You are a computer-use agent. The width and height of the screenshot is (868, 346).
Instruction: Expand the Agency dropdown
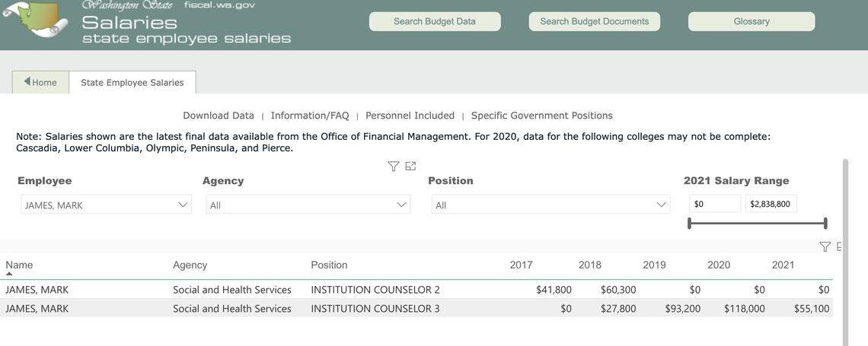tap(308, 205)
